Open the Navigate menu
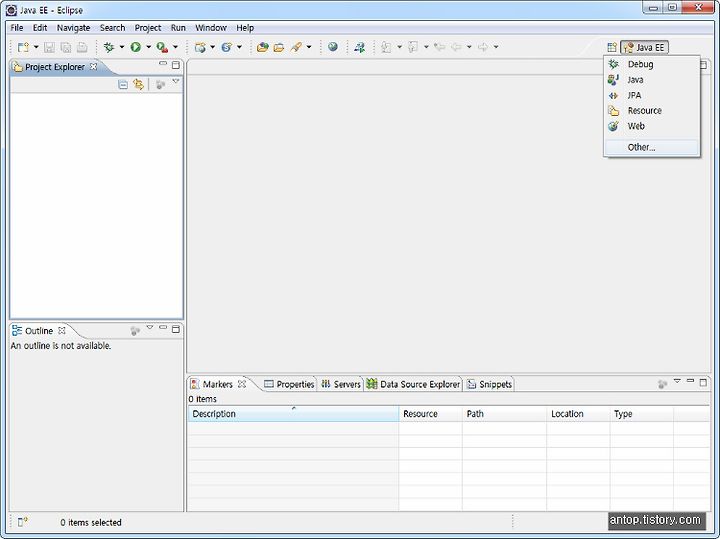The height and width of the screenshot is (539, 720). [73, 28]
